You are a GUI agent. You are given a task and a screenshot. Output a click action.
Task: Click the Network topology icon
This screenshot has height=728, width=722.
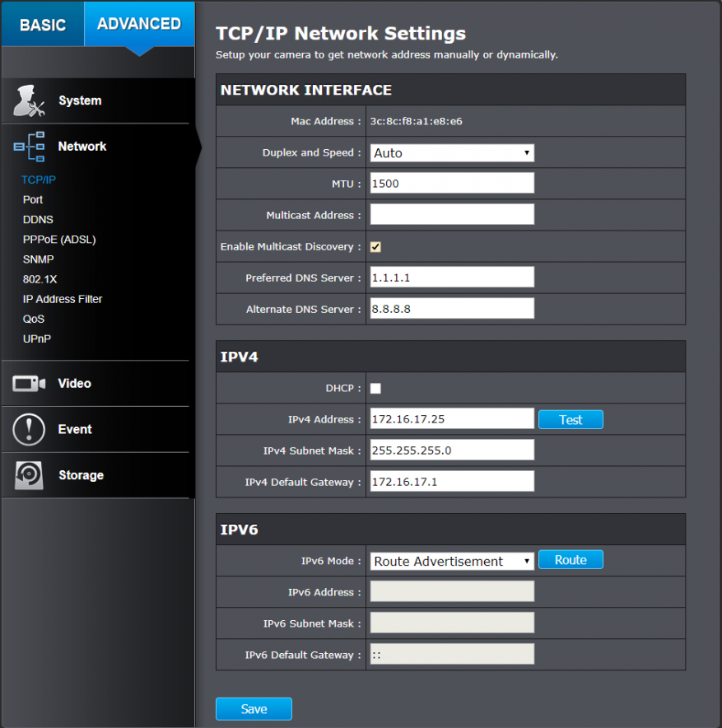coord(30,147)
